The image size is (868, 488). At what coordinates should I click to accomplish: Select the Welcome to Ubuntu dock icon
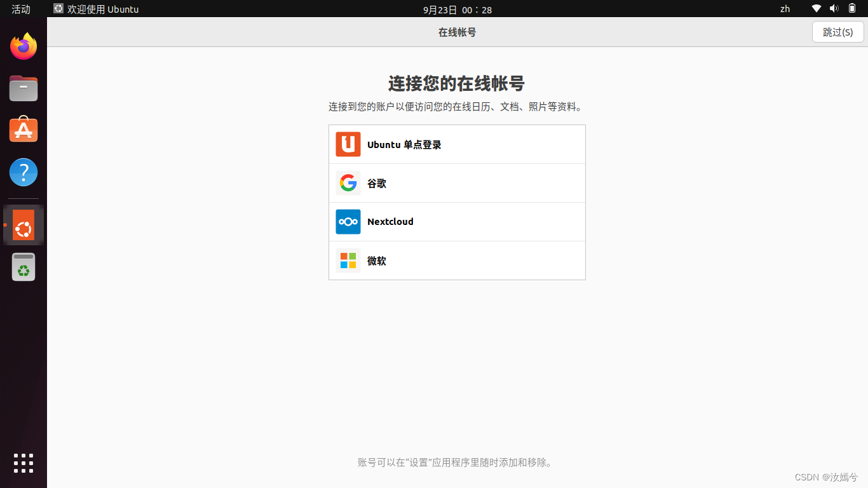[24, 225]
